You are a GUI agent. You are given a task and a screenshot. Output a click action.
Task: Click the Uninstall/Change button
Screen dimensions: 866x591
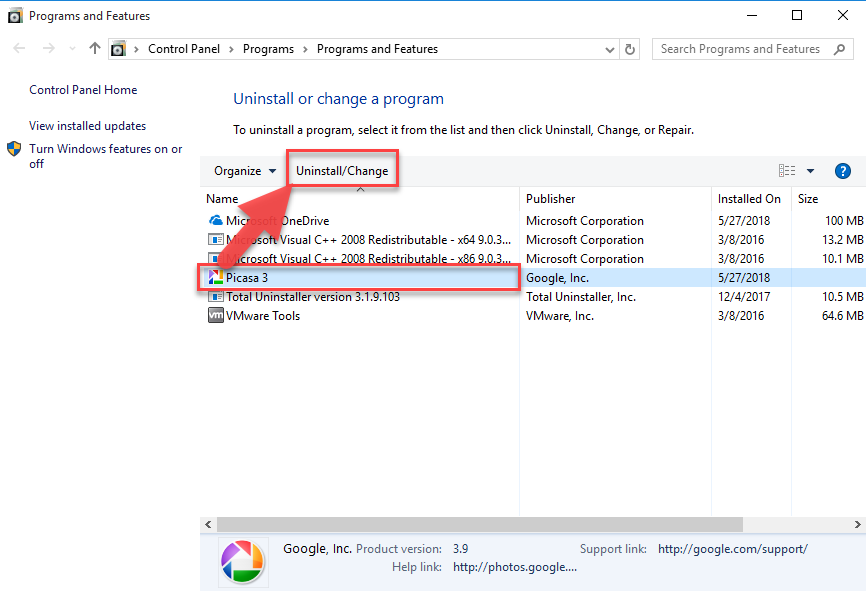342,171
